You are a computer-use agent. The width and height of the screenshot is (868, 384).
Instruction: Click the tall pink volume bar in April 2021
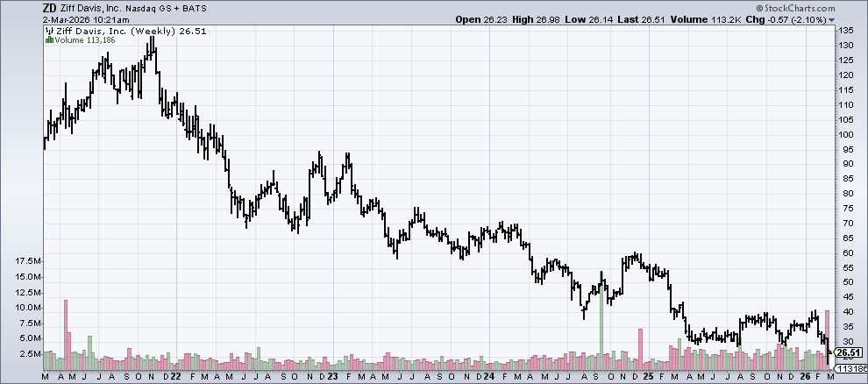click(66, 335)
